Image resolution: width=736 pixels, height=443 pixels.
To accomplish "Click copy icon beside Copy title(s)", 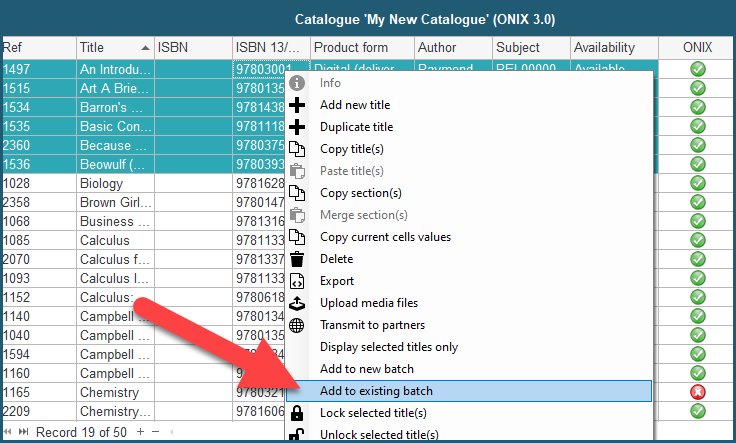I will click(297, 149).
